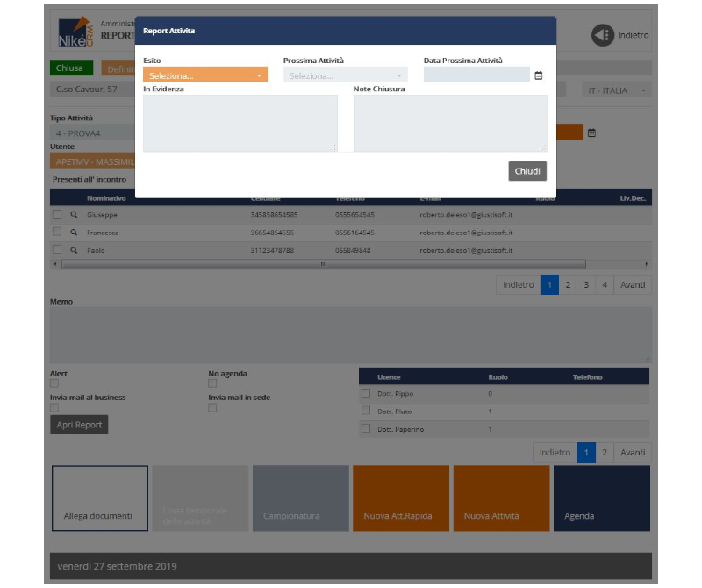Tick the checkbox for Paolo
The image size is (702, 588).
click(57, 249)
